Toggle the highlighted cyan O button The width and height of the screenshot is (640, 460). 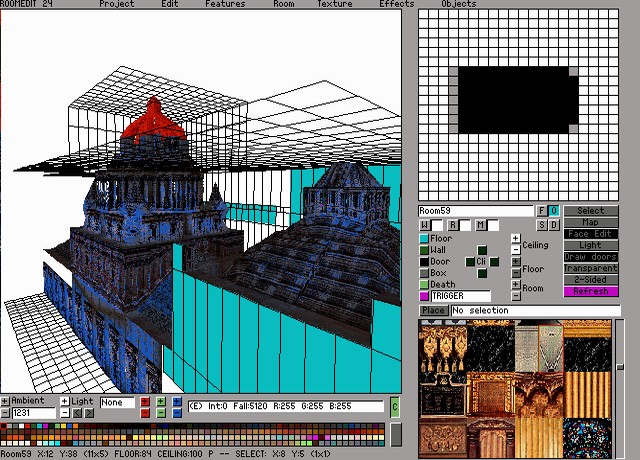pos(554,211)
